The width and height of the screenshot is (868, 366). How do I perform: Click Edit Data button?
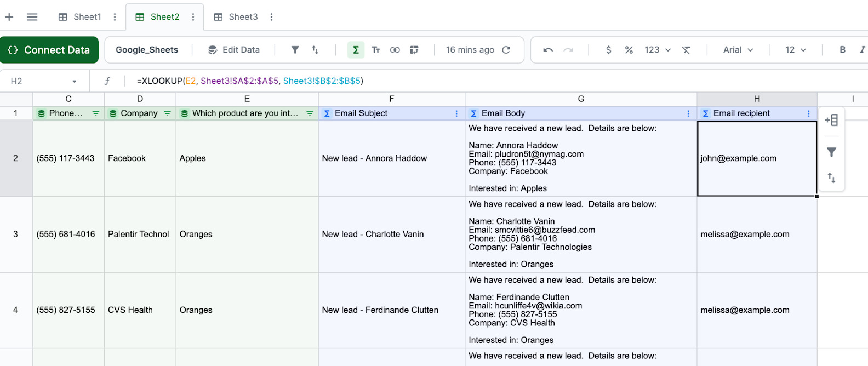click(x=234, y=50)
